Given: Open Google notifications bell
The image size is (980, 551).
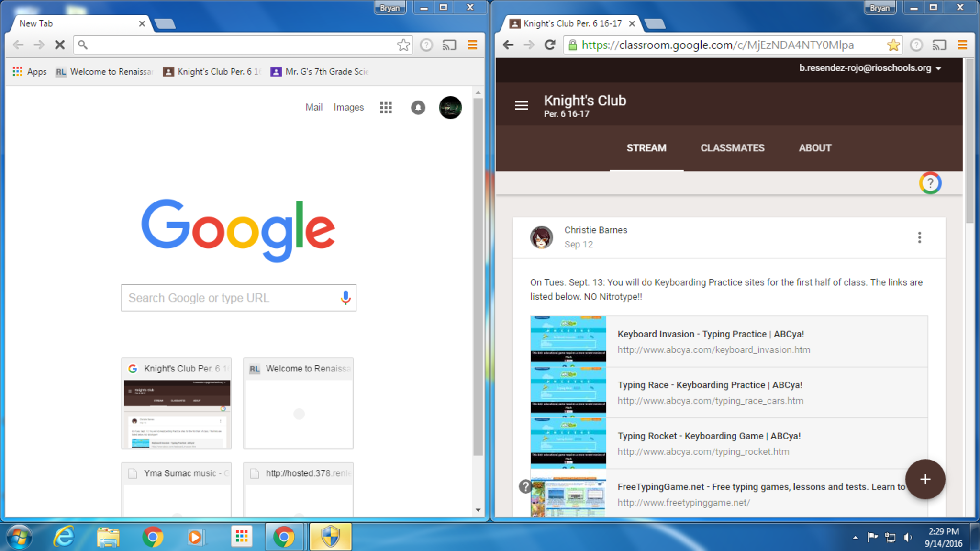Looking at the screenshot, I should click(x=418, y=107).
